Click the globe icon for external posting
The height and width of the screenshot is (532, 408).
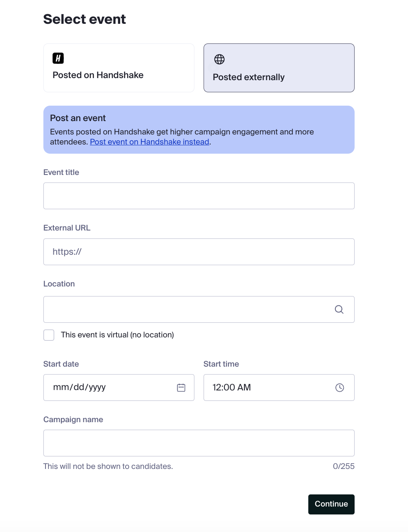[x=219, y=59]
